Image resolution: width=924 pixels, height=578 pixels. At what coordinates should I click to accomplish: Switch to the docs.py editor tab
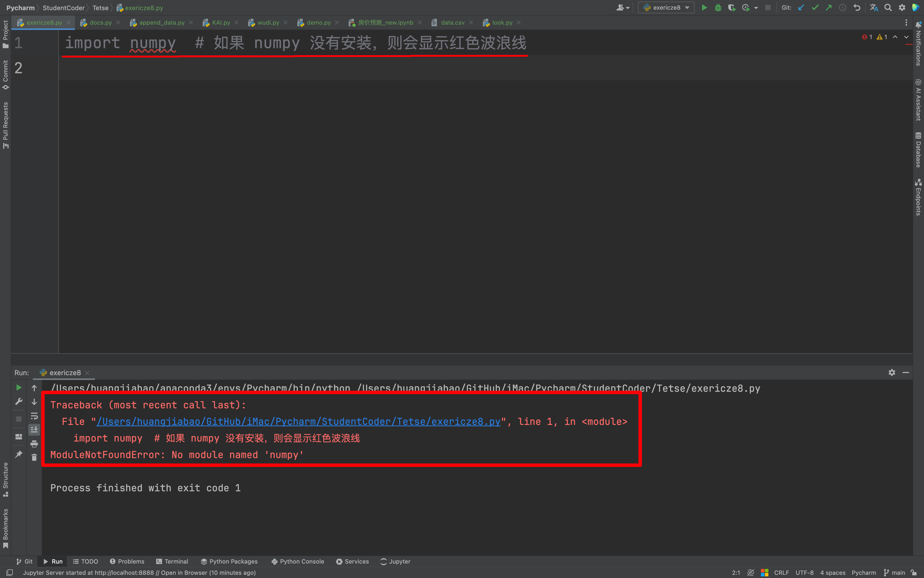101,22
